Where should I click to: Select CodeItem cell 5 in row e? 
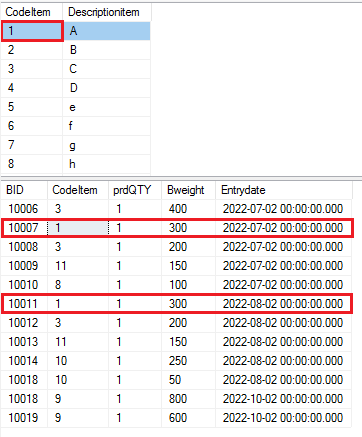tap(32, 107)
